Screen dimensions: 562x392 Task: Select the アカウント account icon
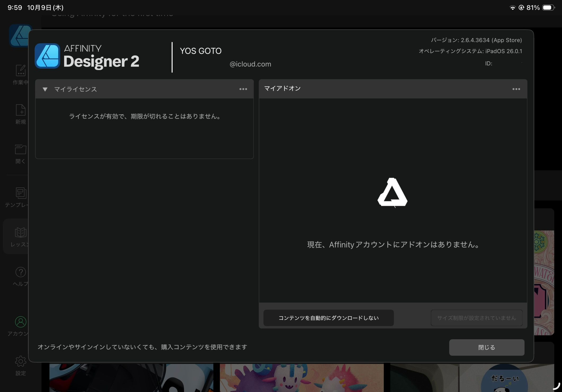[x=20, y=322]
